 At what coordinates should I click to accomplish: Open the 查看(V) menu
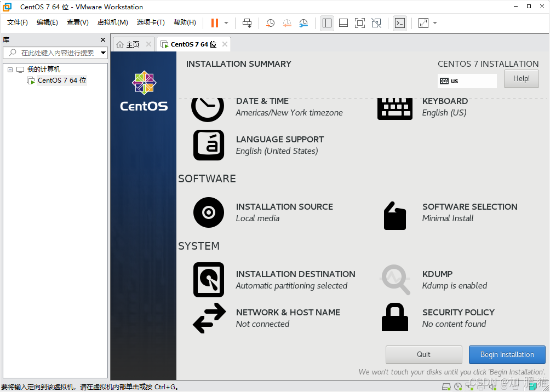pyautogui.click(x=78, y=22)
